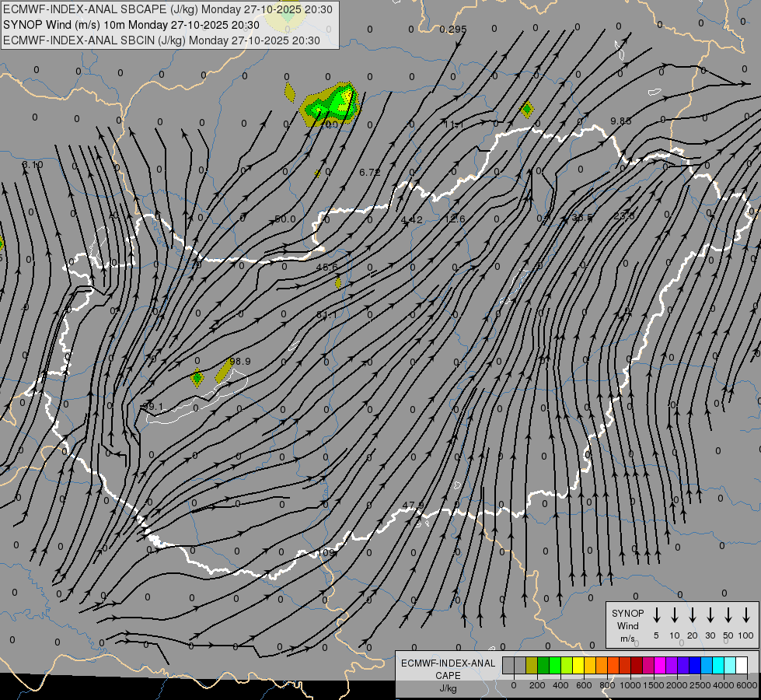This screenshot has width=761, height=700.
Task: Select the olive swatch in the CAPE scale
Action: (x=532, y=665)
